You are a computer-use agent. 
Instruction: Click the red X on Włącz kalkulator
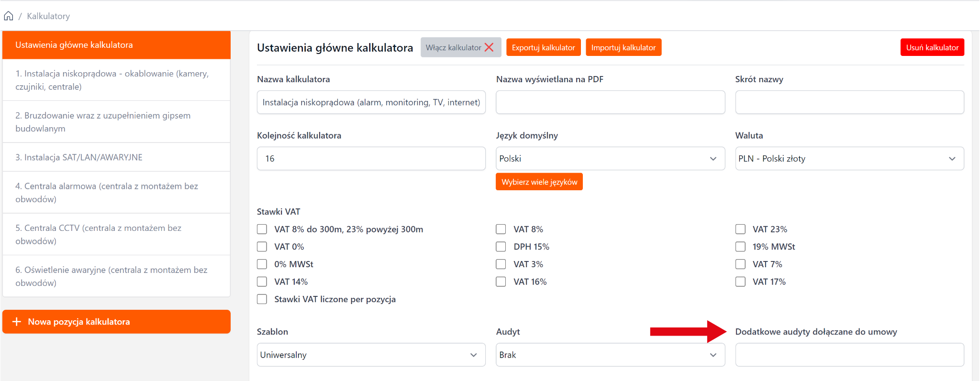coord(489,47)
